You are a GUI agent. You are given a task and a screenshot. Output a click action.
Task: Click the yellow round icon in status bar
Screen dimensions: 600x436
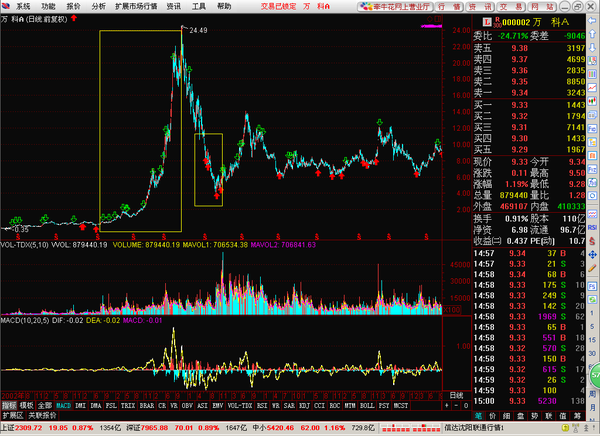[565, 428]
